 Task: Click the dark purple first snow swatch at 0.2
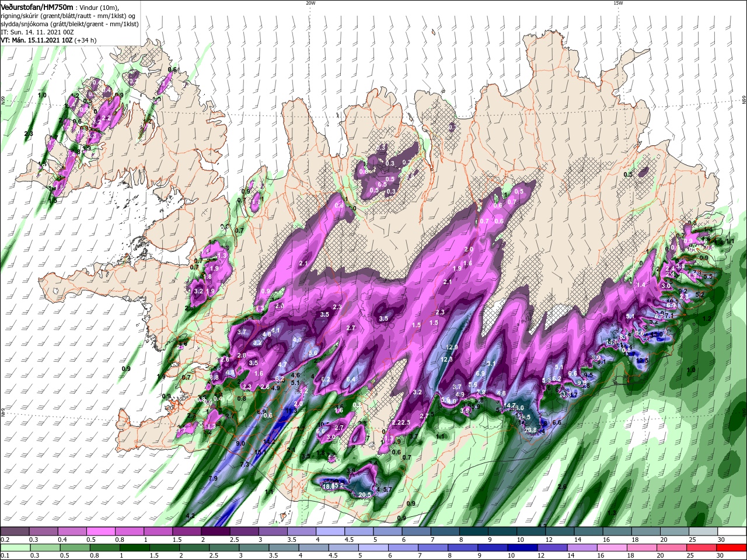pyautogui.click(x=15, y=531)
